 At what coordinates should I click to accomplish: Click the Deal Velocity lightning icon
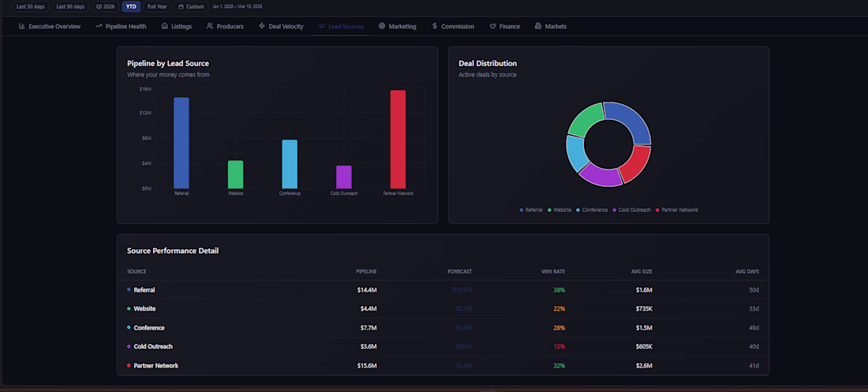(262, 26)
